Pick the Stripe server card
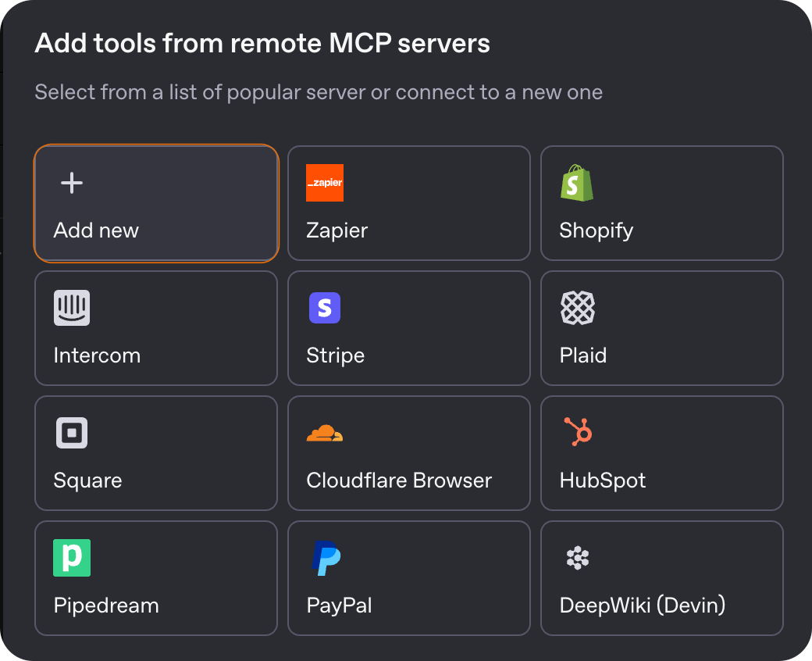Screen dimensions: 812x661 (409, 328)
